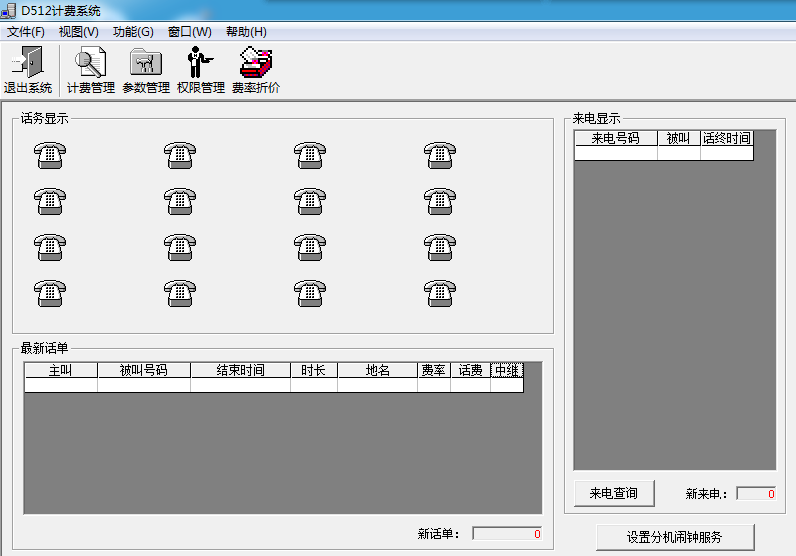This screenshot has height=556, width=796.
Task: Click the 话费 column header
Action: [x=470, y=370]
